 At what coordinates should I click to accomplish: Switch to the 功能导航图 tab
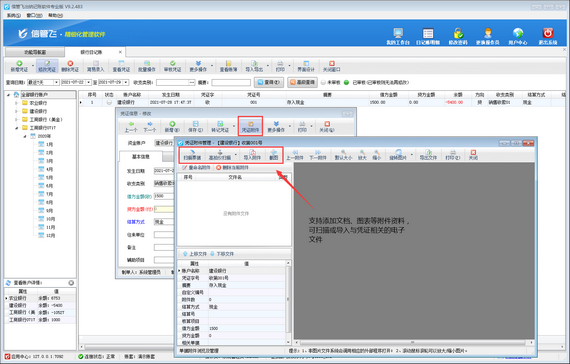coord(35,52)
